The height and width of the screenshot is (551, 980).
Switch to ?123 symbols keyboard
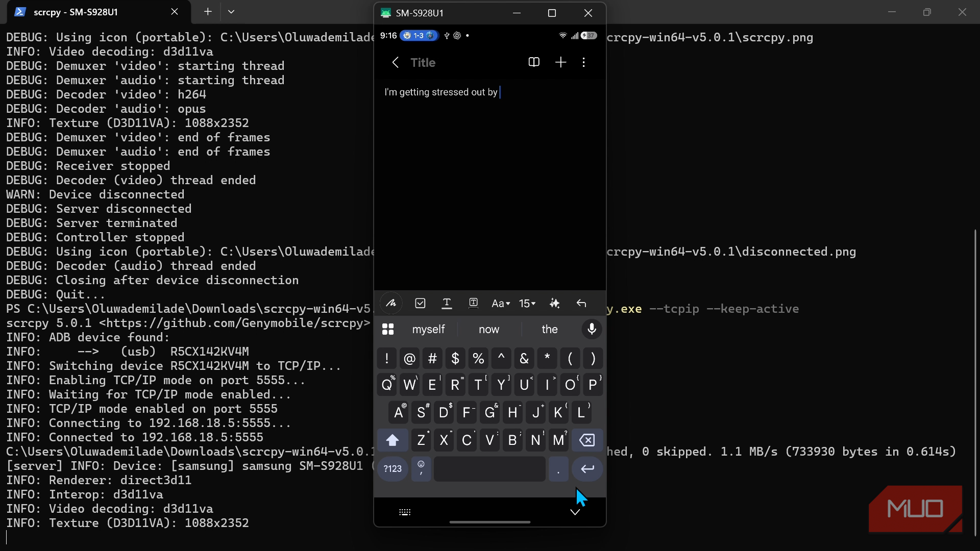pos(393,469)
